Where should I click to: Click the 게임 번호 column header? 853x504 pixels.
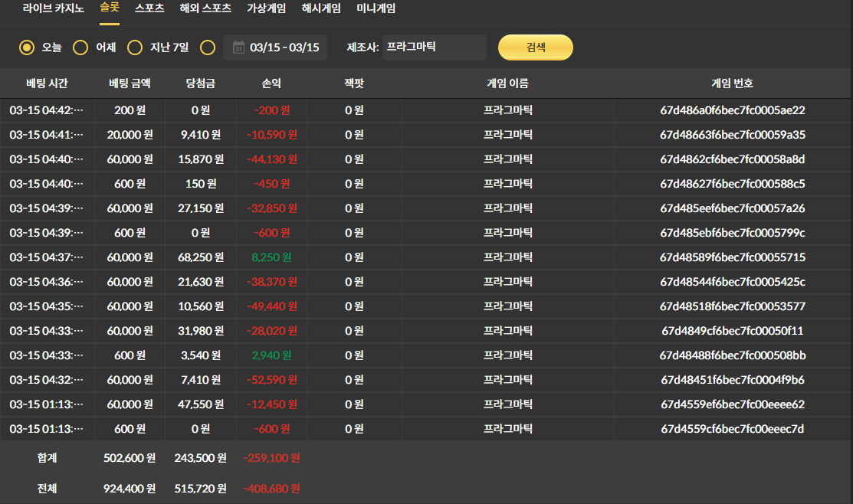click(x=732, y=83)
